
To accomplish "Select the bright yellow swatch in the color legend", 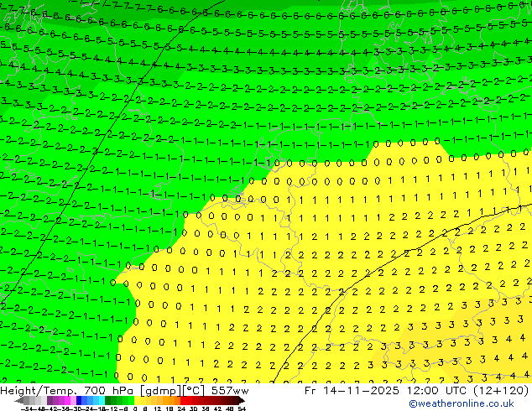I will tap(137, 401).
